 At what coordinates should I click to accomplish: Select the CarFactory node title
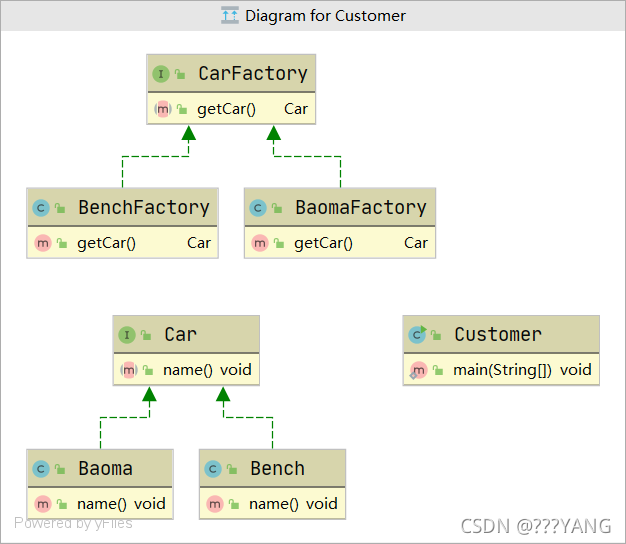[253, 74]
